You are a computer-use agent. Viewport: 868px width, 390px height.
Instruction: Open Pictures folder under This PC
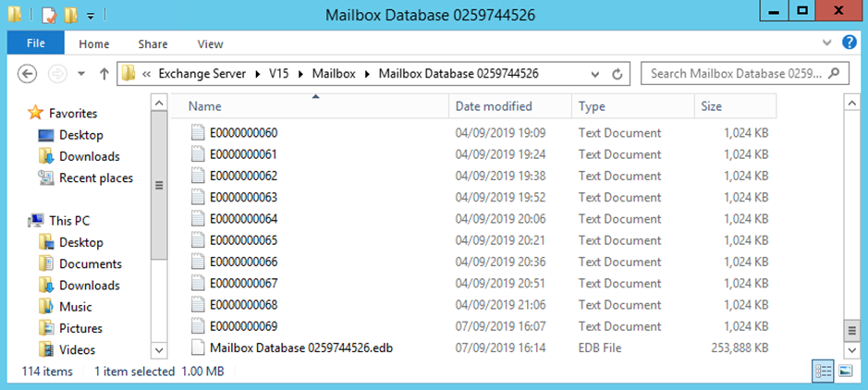pyautogui.click(x=80, y=329)
